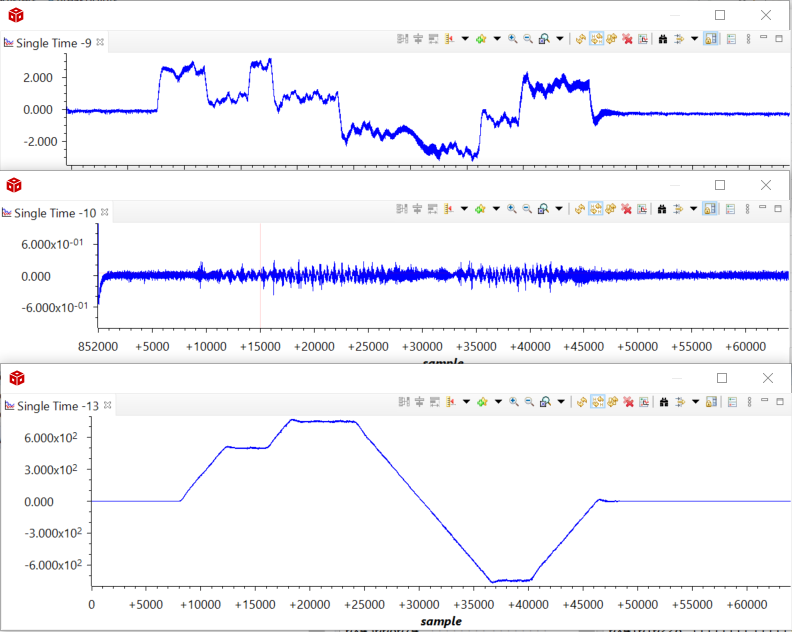This screenshot has width=792, height=632.
Task: Open the dropdown arrow after binoculars in Single Time -13
Action: [x=694, y=402]
